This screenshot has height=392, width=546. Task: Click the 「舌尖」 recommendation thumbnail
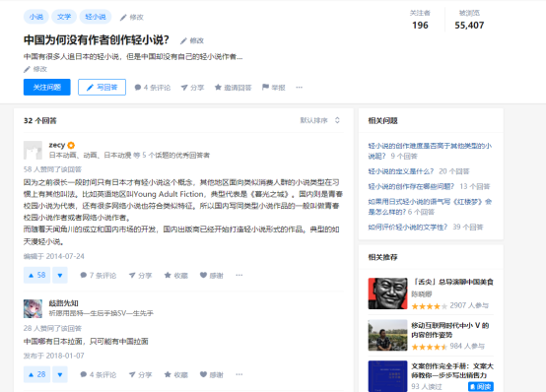click(x=387, y=294)
